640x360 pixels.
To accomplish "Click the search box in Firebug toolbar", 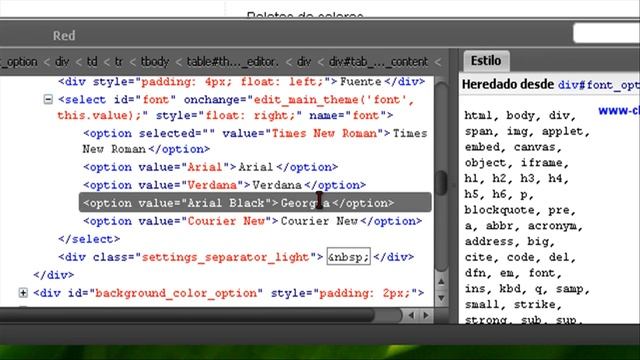I will [x=607, y=33].
